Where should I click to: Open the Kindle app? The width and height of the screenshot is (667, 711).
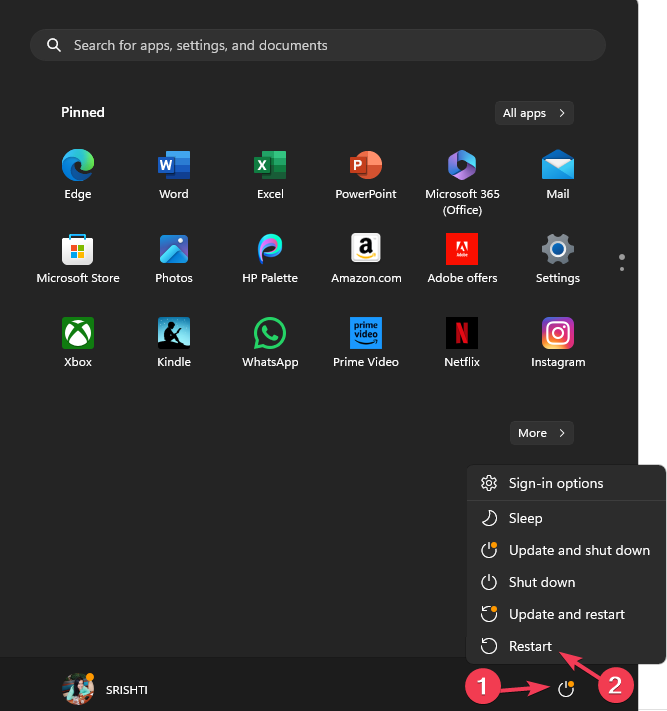click(174, 342)
